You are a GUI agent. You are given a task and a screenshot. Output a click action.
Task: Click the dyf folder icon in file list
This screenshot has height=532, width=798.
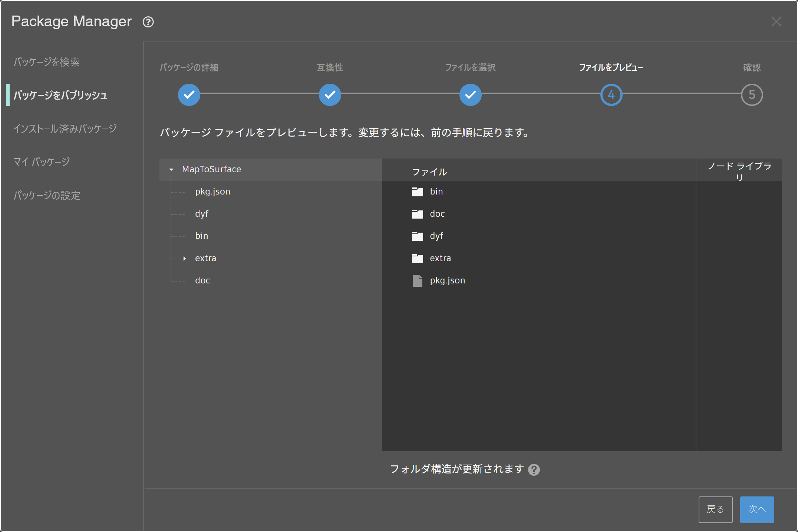418,236
